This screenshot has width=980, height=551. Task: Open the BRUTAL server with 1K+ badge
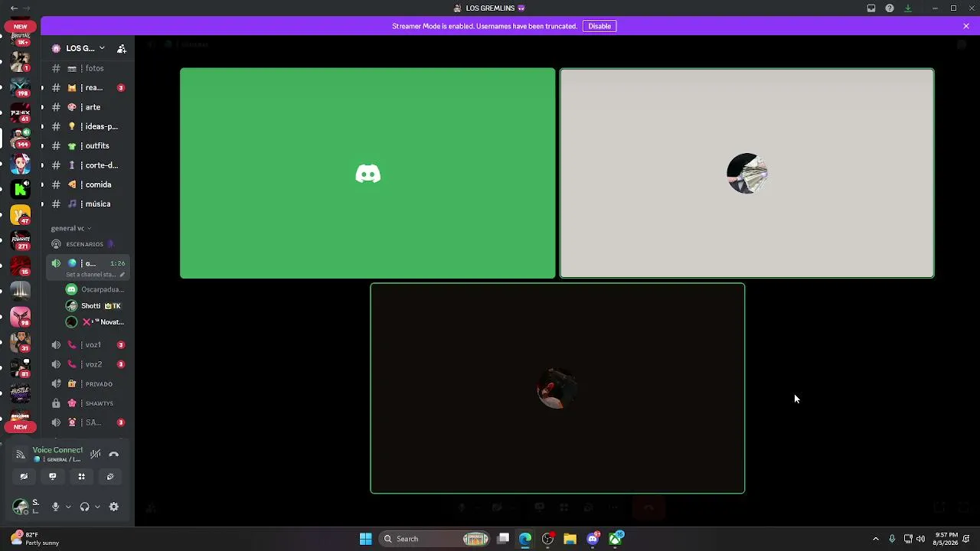(x=21, y=37)
